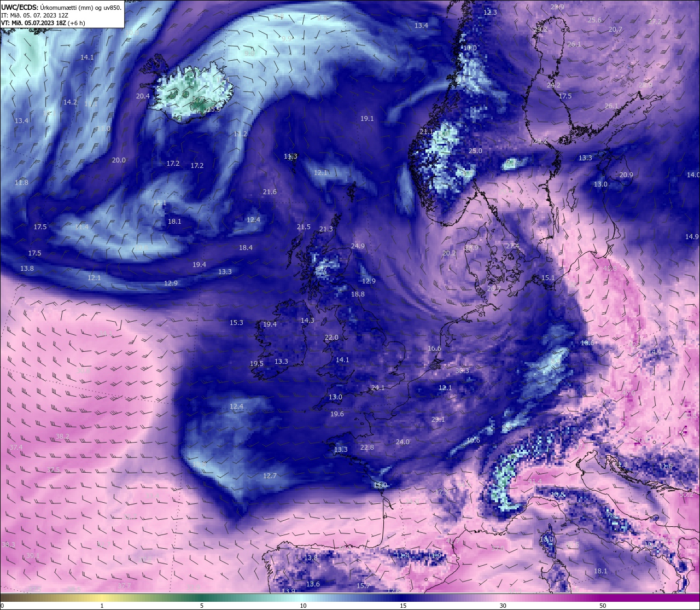Click the 24.0 value label
The width and height of the screenshot is (700, 610).
pos(402,442)
